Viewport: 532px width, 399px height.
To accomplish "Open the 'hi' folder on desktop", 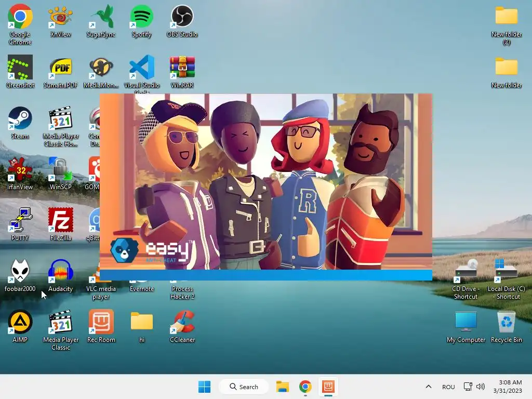I will click(x=141, y=326).
